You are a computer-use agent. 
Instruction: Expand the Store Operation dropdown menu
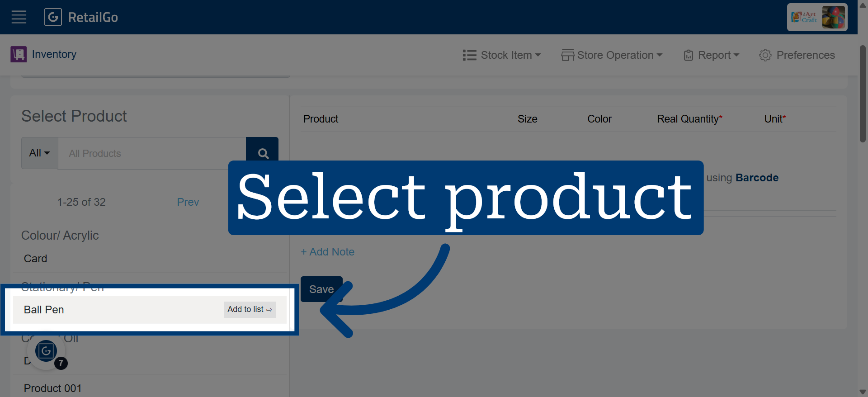612,55
